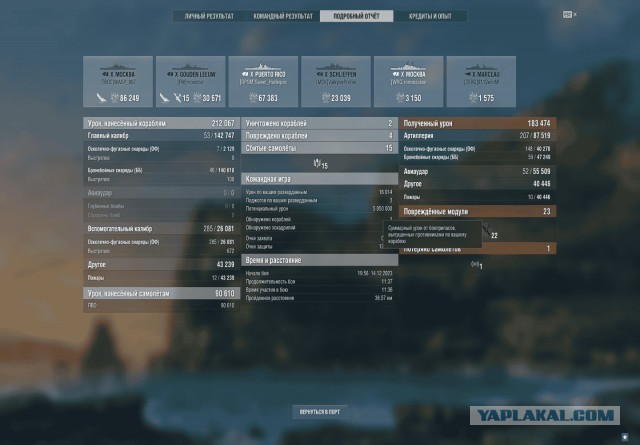This screenshot has width=640, height=445.
Task: Click the Обнаружено кораблей row
Action: coord(320,219)
